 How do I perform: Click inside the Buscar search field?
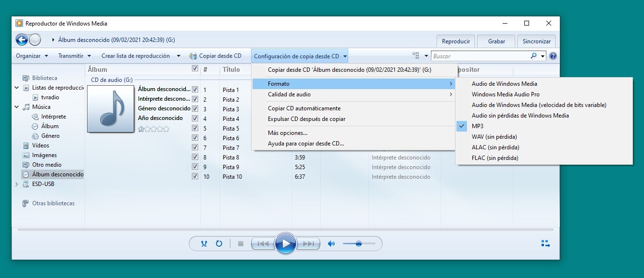[481, 55]
